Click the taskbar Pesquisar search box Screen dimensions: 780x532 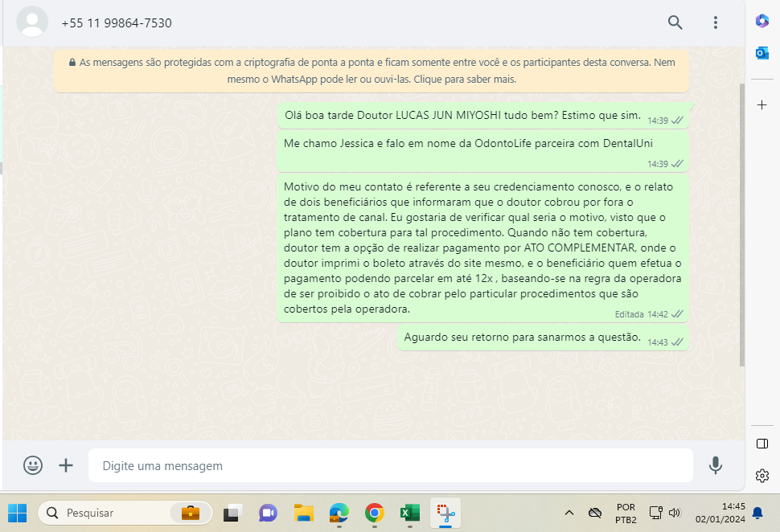[125, 513]
